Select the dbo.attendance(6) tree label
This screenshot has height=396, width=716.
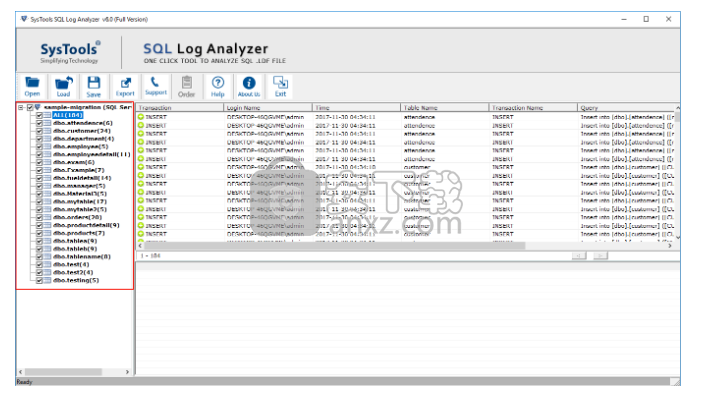pyautogui.click(x=83, y=123)
